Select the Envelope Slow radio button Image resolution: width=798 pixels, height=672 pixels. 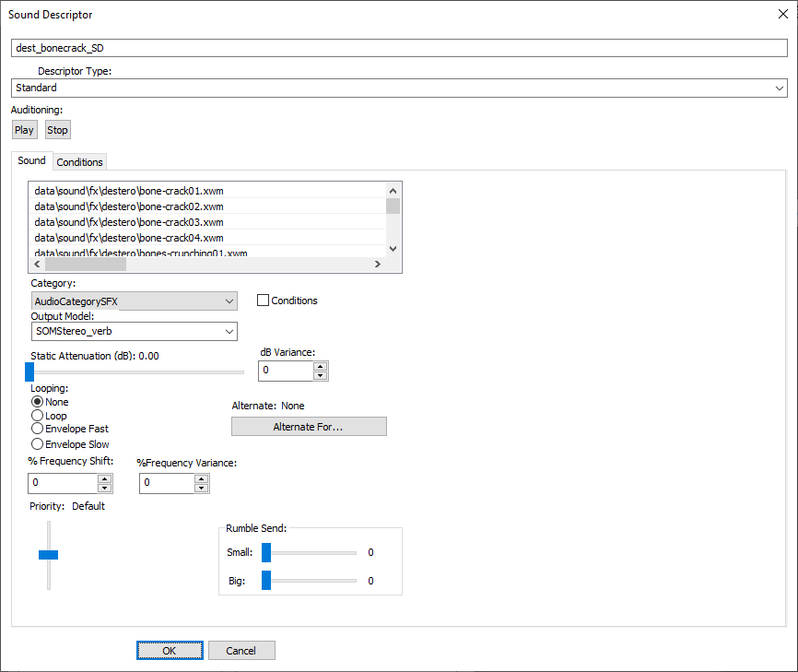point(38,444)
